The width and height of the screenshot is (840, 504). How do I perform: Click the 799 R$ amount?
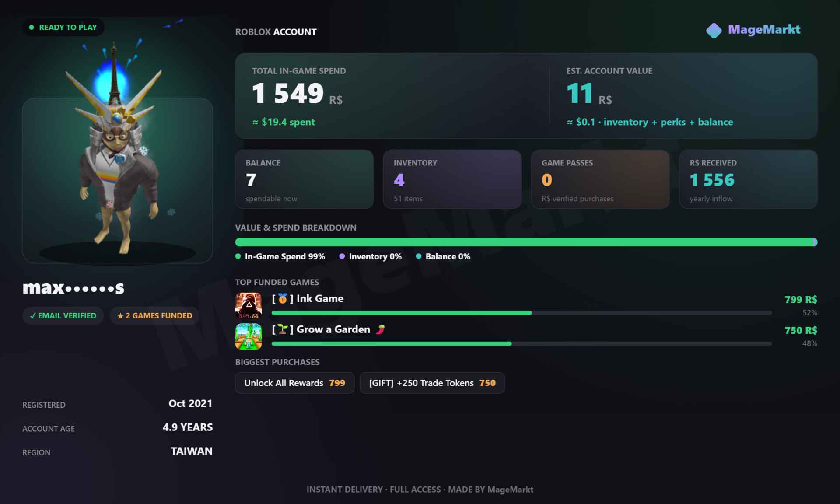click(x=801, y=300)
